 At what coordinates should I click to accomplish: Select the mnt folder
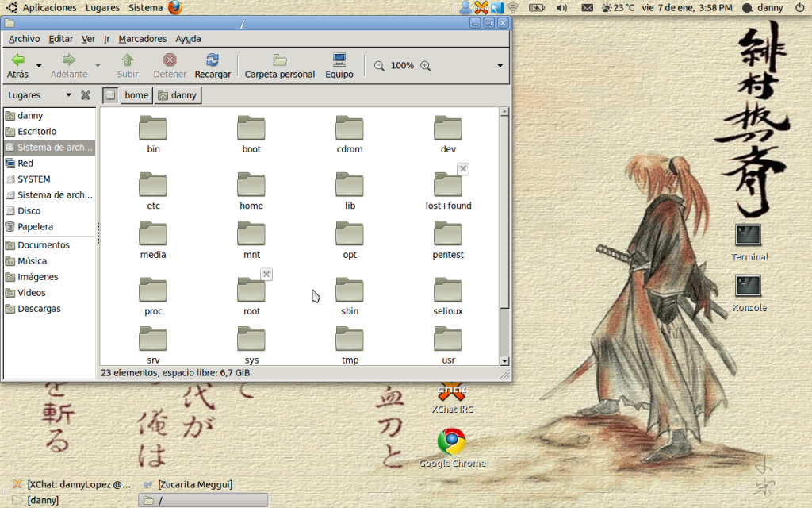click(251, 240)
